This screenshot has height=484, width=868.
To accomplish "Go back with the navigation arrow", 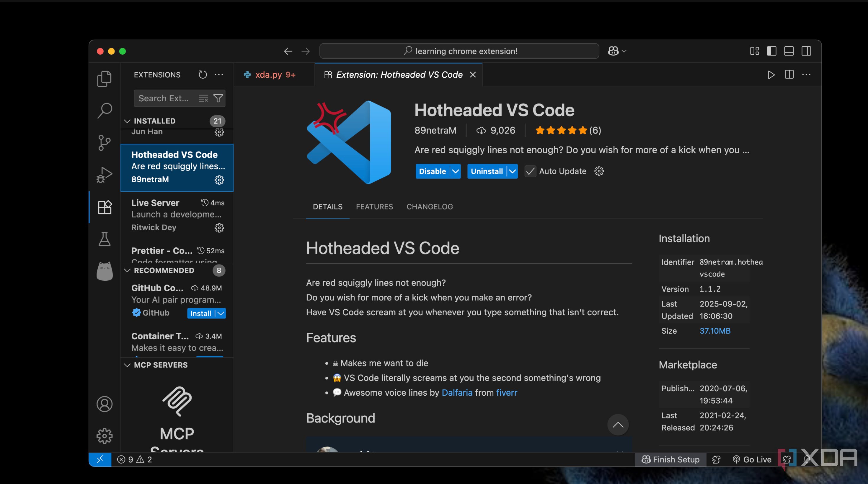I will coord(288,51).
